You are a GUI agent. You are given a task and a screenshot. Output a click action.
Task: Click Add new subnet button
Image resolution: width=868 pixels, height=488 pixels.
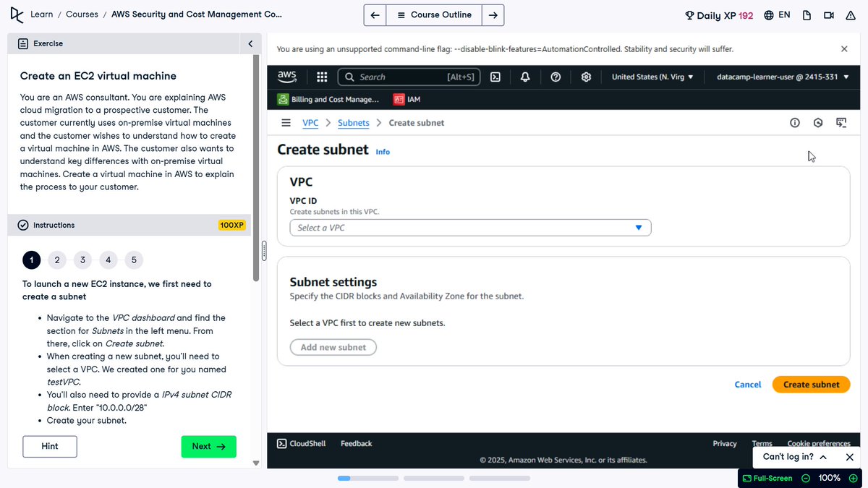[333, 347]
